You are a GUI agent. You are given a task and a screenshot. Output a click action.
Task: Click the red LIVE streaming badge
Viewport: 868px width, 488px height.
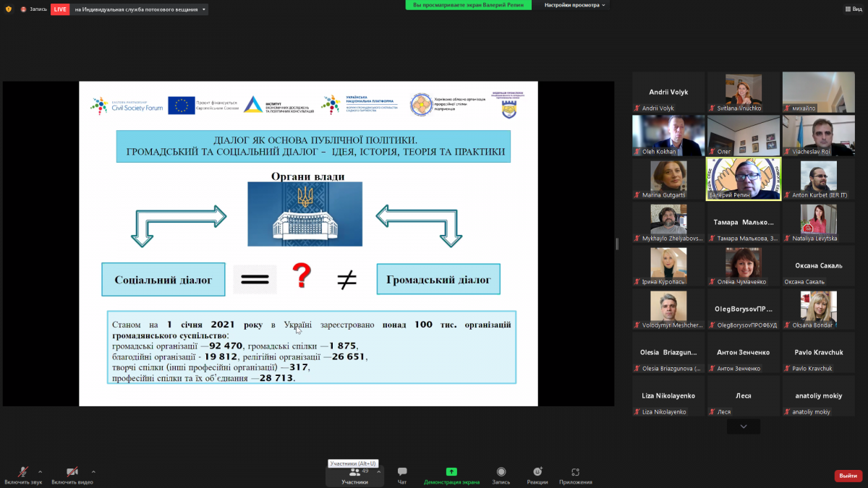tap(60, 9)
